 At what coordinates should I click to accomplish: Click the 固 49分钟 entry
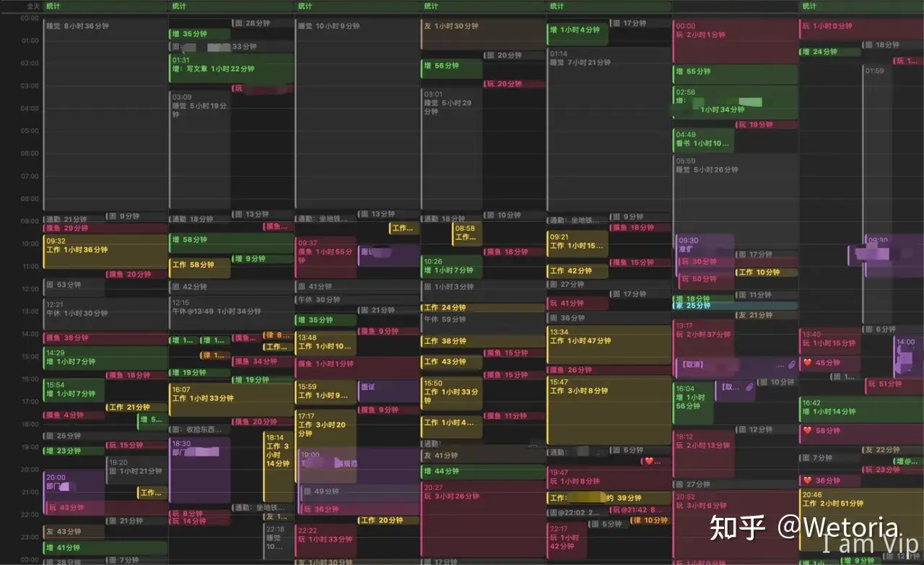[360, 492]
